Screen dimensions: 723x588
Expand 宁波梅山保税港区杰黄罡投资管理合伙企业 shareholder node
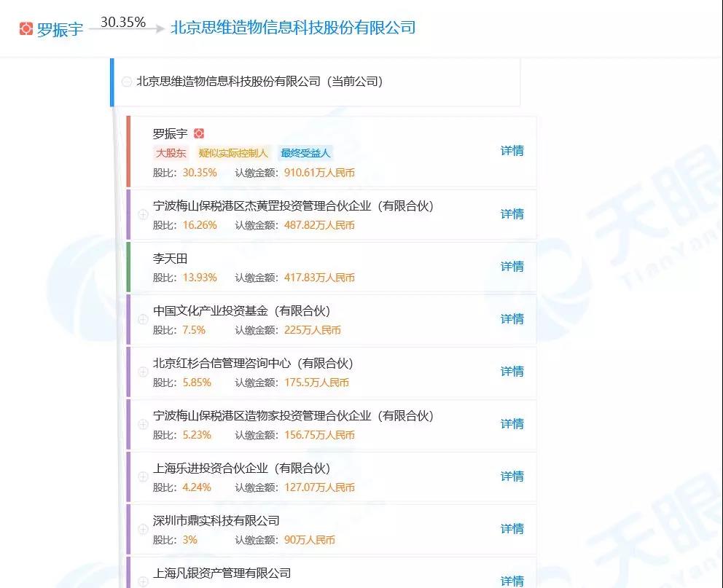pyautogui.click(x=143, y=214)
